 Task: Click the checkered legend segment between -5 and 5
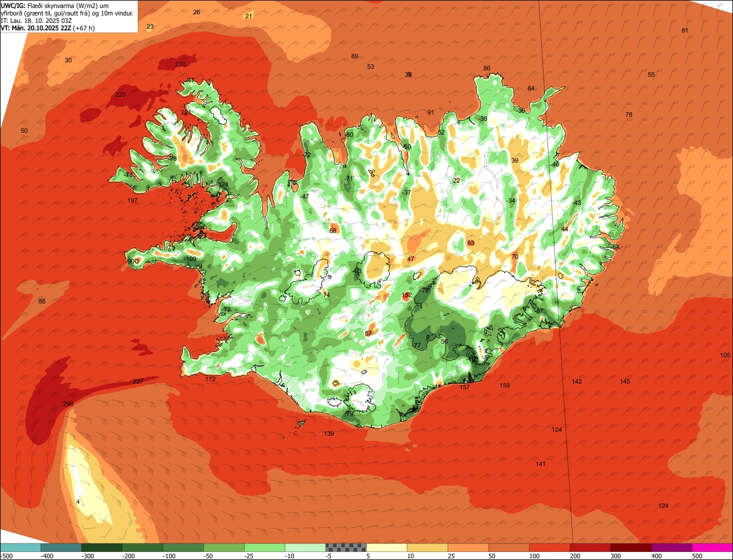[x=346, y=547]
